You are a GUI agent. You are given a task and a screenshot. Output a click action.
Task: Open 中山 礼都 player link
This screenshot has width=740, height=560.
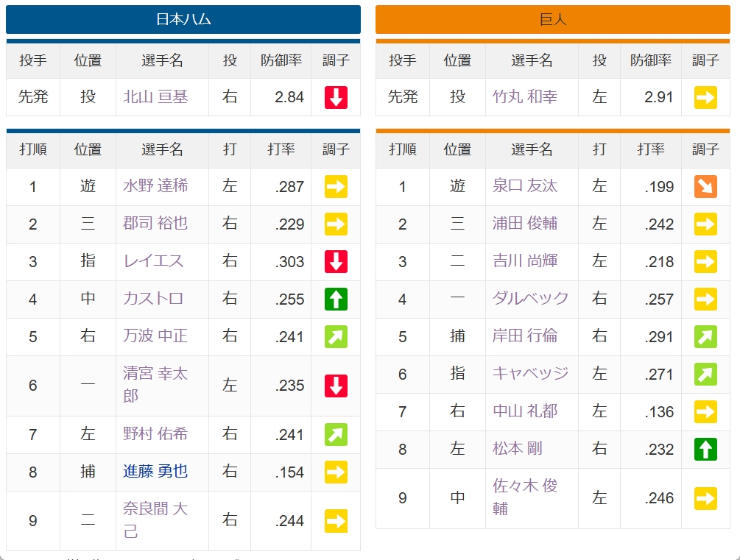click(x=525, y=411)
